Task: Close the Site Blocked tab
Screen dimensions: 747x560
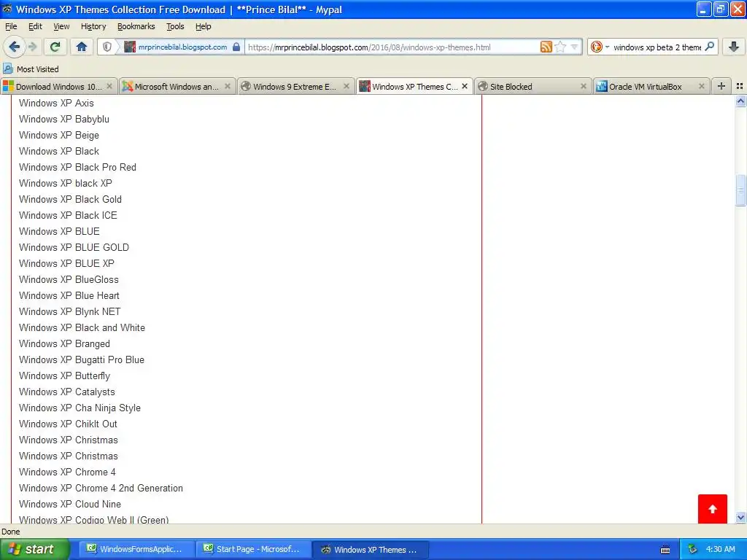Action: coord(583,86)
